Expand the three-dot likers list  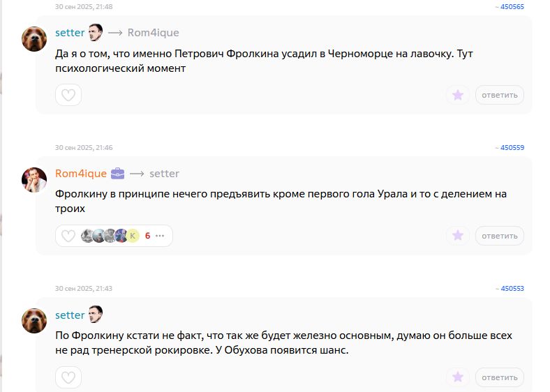[x=160, y=236]
